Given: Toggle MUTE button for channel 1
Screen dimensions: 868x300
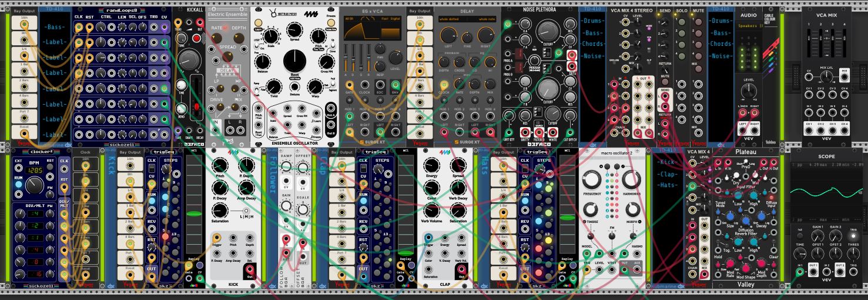Looking at the screenshot, I should (x=698, y=22).
